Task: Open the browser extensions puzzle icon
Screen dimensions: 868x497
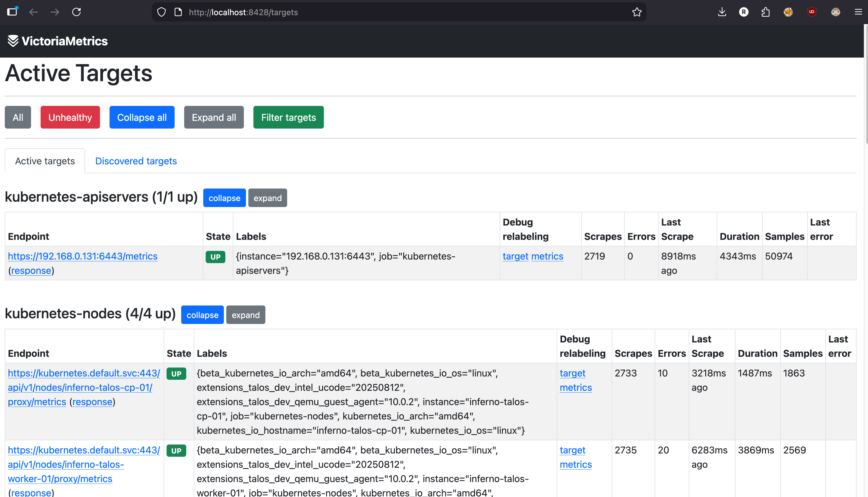Action: coord(766,12)
